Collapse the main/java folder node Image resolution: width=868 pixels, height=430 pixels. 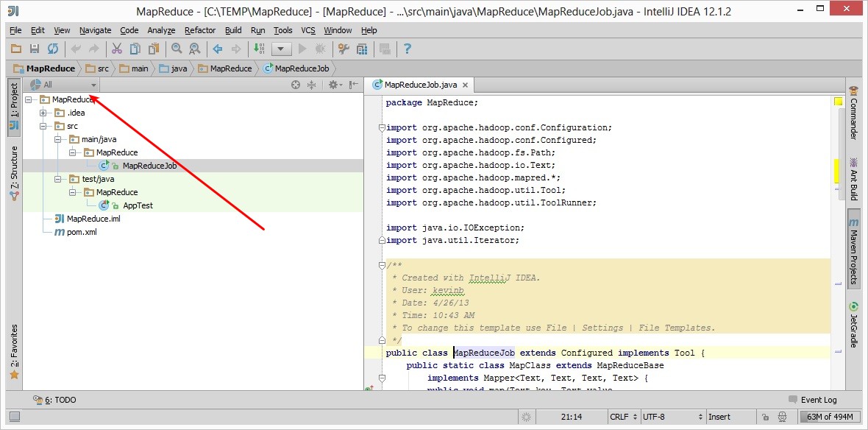tap(57, 139)
